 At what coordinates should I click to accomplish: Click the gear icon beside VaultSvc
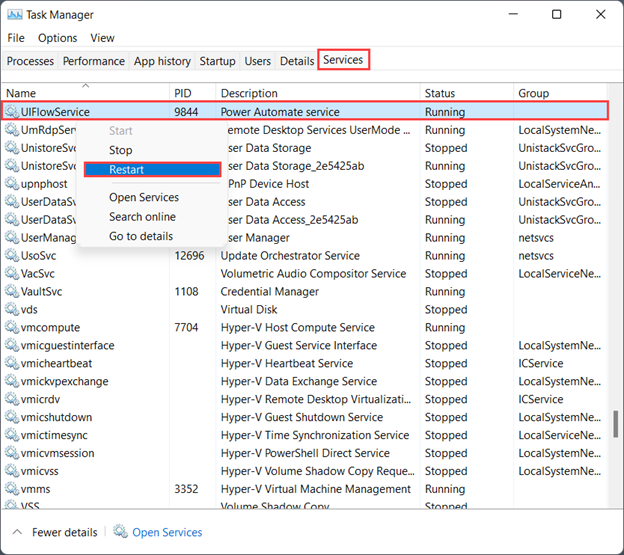(12, 291)
